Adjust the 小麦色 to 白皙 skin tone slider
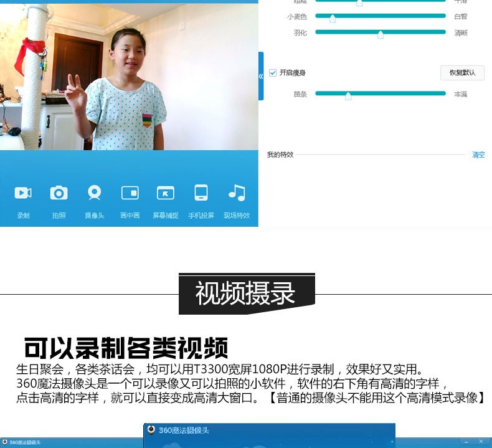 coord(381,16)
